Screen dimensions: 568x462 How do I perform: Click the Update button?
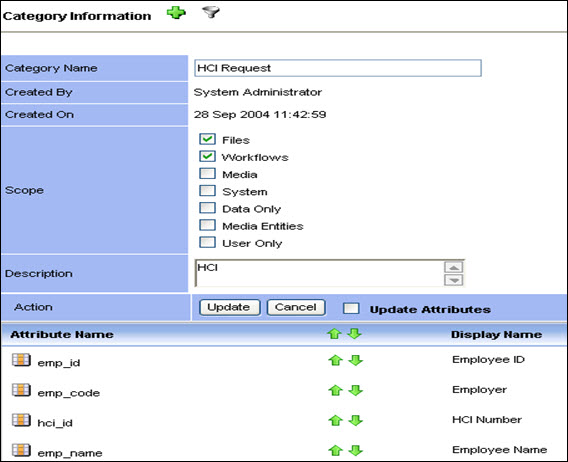pyautogui.click(x=229, y=307)
